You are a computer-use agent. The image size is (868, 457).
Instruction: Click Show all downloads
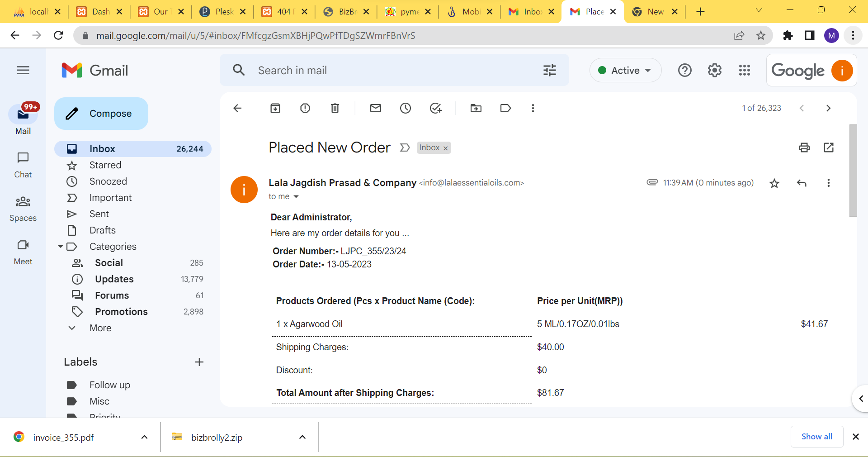click(816, 437)
